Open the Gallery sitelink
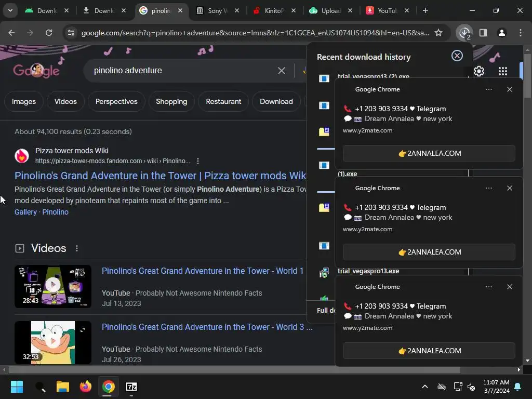This screenshot has width=532, height=399. click(x=25, y=212)
